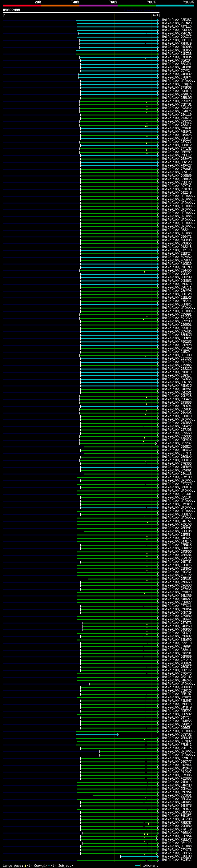
Task: Click the green ~80% identity legend segment
Action: pos(137,6)
